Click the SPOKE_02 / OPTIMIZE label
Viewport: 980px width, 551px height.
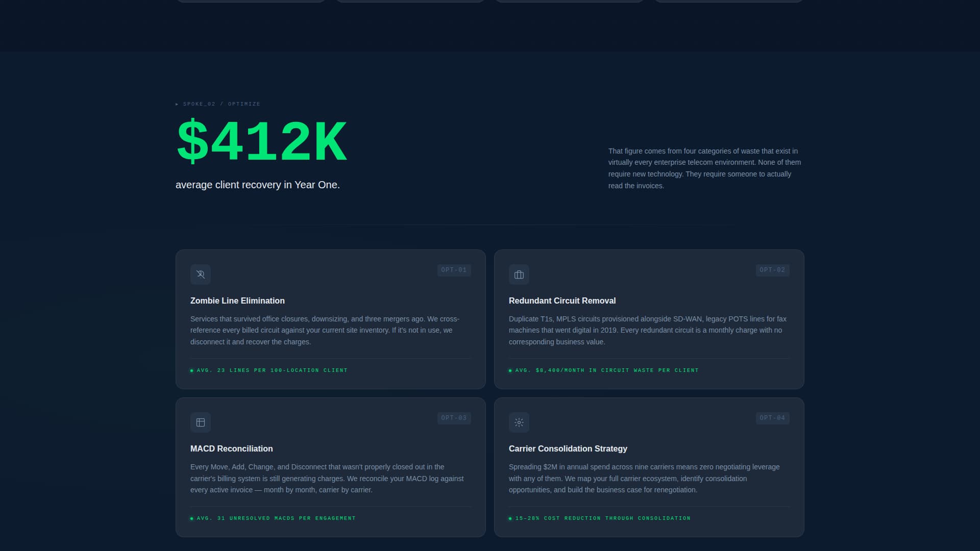pyautogui.click(x=218, y=104)
